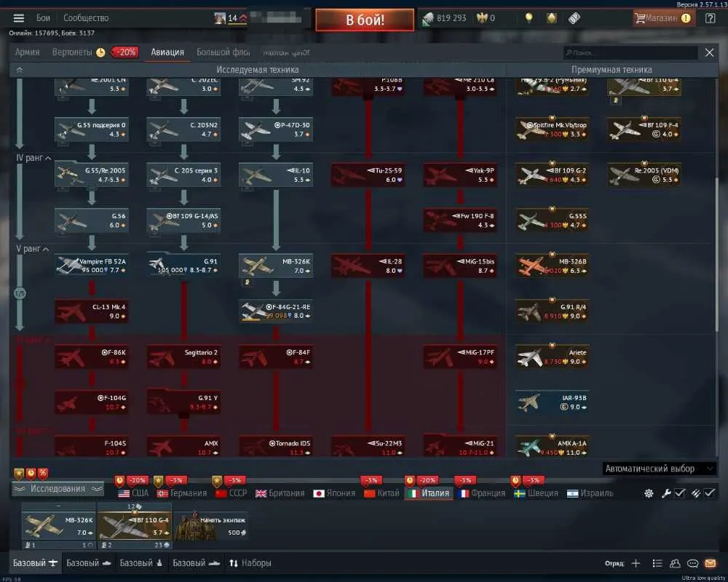Click the player rank 14 avatar icon
This screenshot has height=582, width=728.
pyautogui.click(x=220, y=18)
